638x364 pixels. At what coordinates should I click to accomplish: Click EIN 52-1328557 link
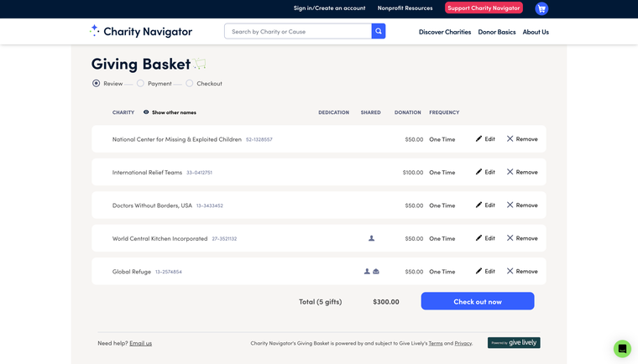coord(259,139)
